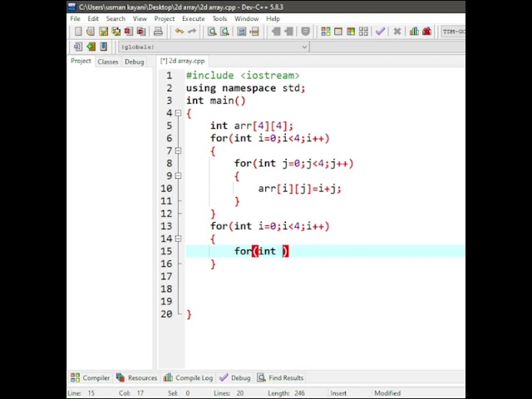
Task: Click the 'for(int j=0;j<4;j++)' line
Action: (293, 164)
